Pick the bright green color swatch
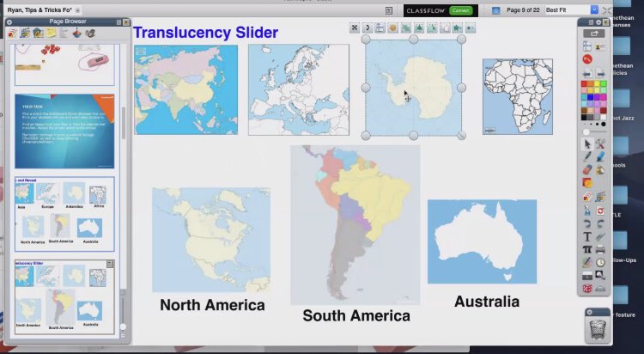Viewport: 644px width, 354px height. (604, 84)
